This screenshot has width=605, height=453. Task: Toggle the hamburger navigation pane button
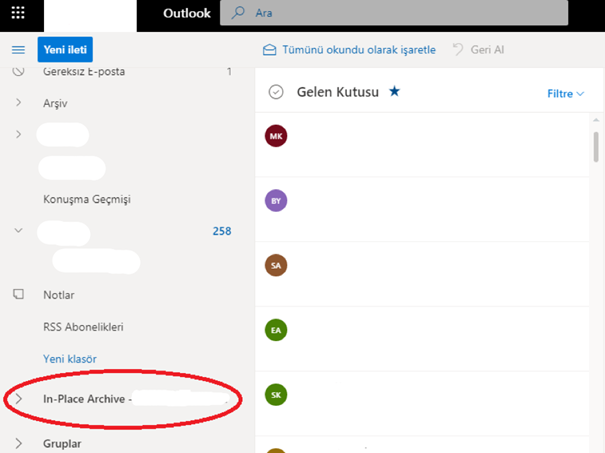pos(18,50)
